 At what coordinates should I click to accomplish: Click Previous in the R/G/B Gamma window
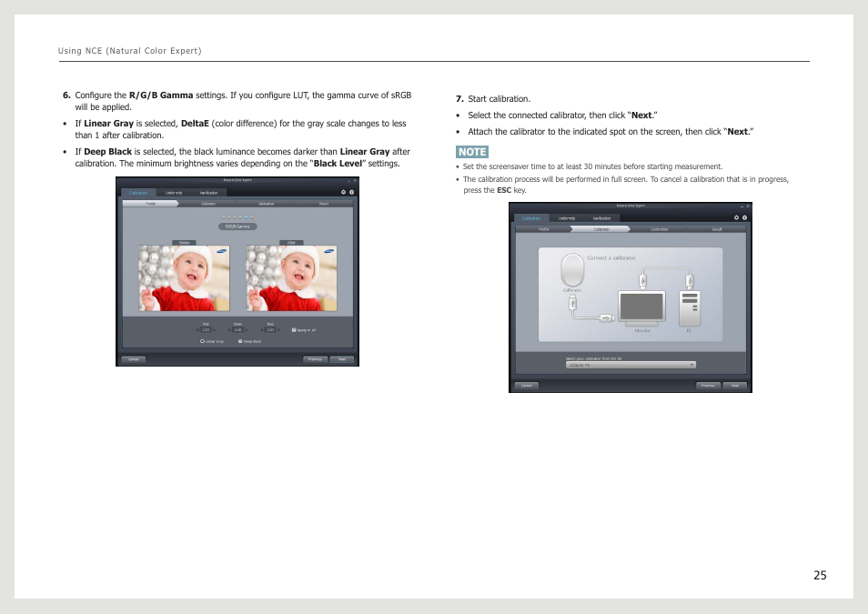click(315, 359)
